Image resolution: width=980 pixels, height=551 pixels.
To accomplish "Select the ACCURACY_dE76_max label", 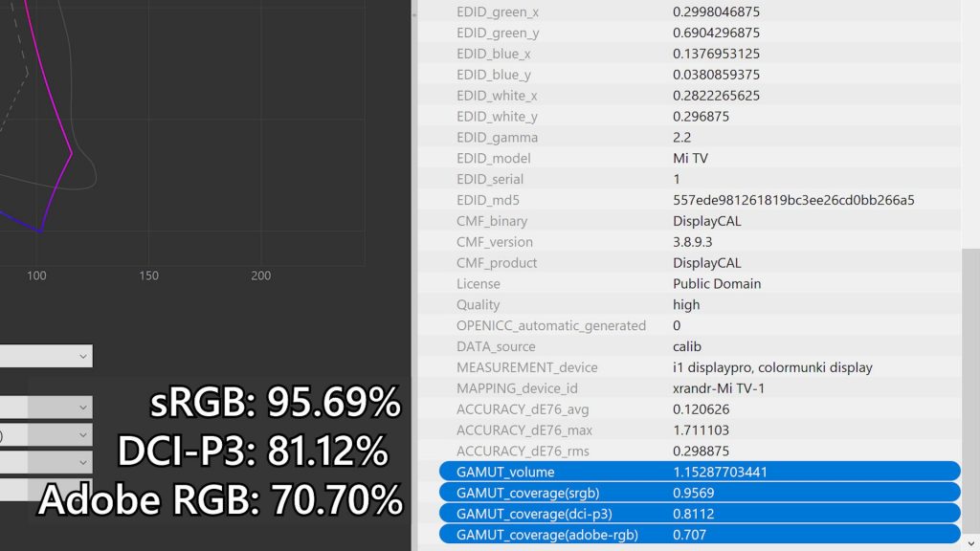I will coord(524,430).
